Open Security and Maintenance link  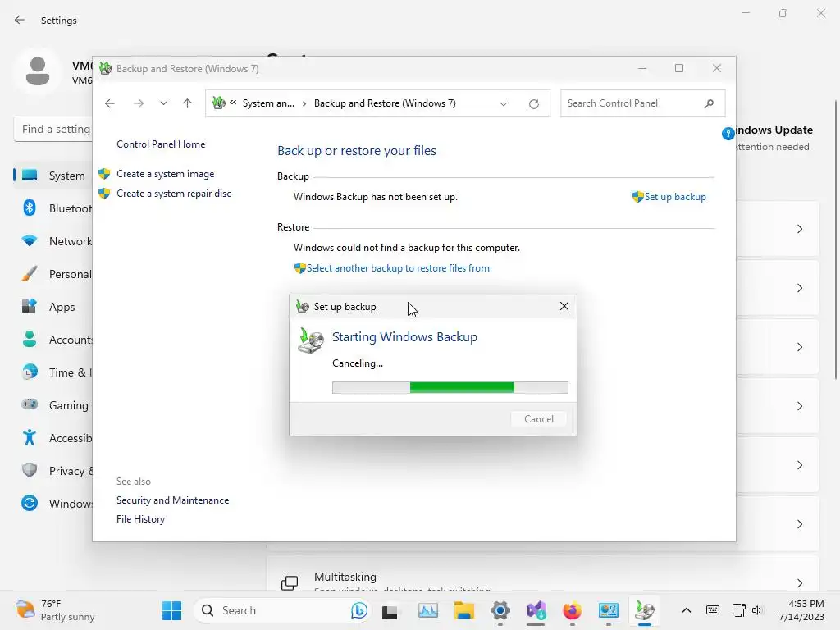click(x=172, y=500)
